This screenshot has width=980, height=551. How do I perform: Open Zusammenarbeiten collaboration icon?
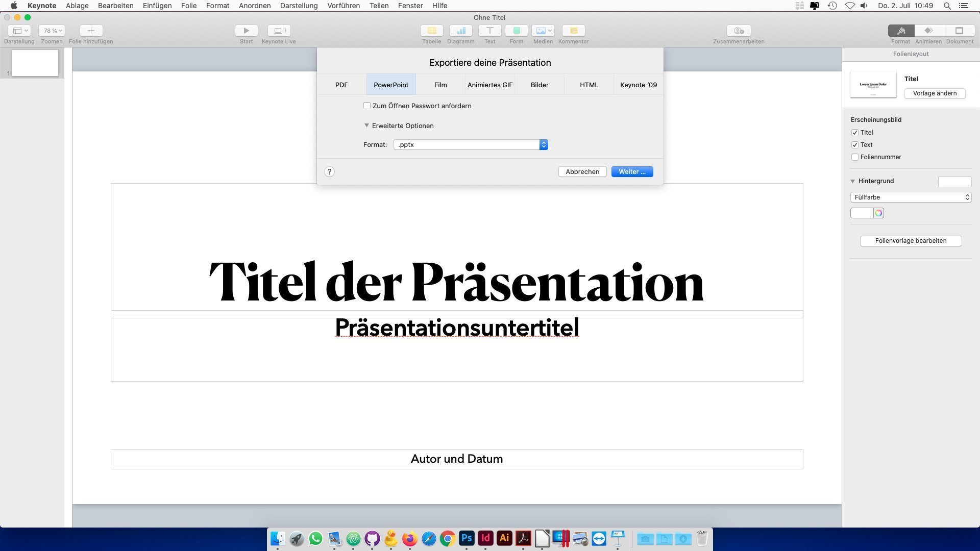coord(739,31)
